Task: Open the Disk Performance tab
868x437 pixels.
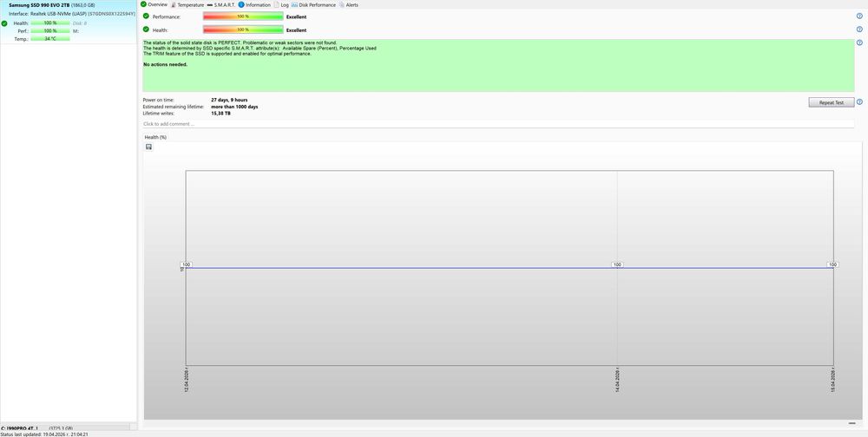Action: (313, 4)
